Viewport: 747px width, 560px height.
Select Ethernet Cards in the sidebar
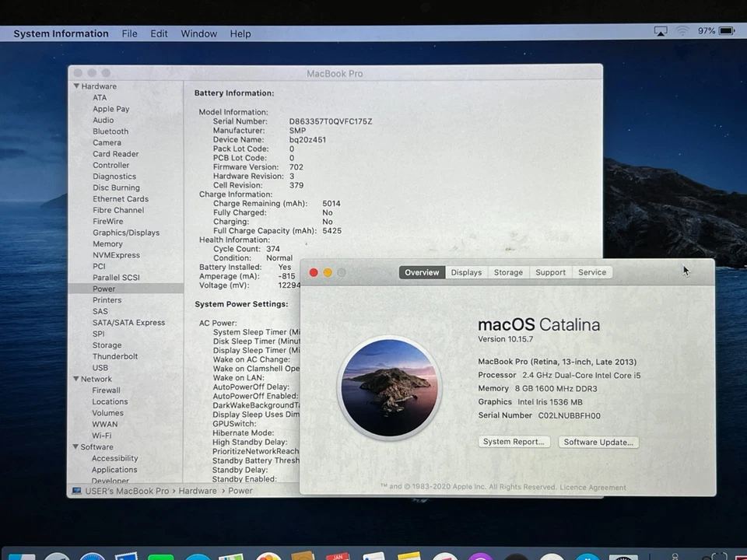(x=121, y=199)
